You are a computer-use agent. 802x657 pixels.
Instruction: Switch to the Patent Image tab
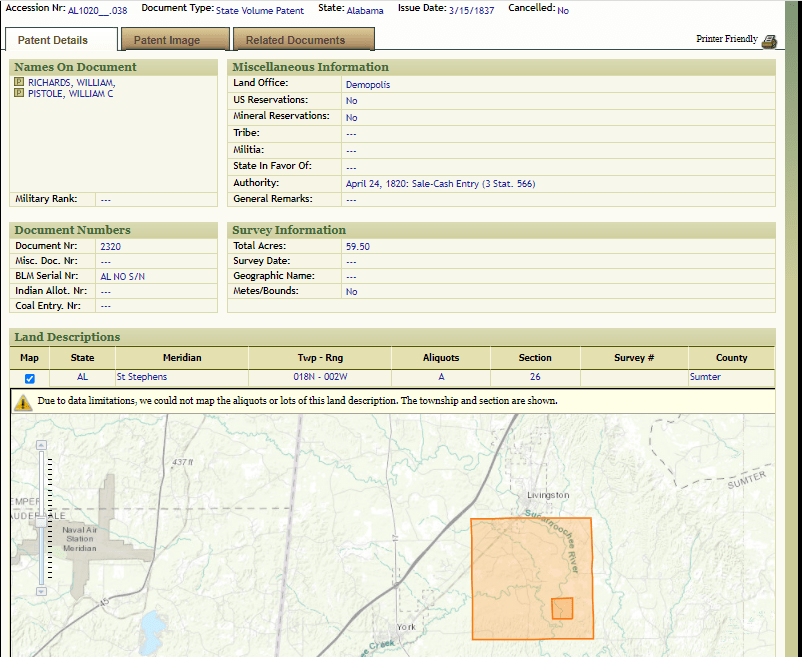pos(167,41)
